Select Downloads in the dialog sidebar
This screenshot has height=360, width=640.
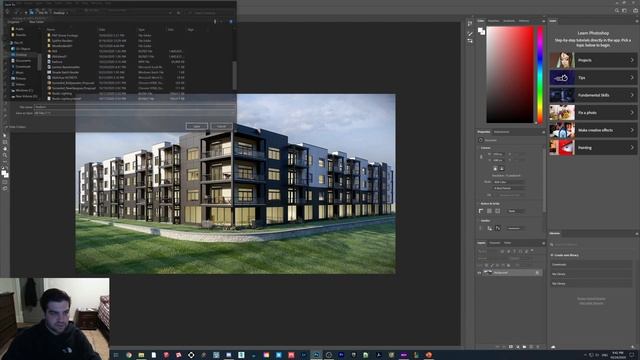coord(23,66)
